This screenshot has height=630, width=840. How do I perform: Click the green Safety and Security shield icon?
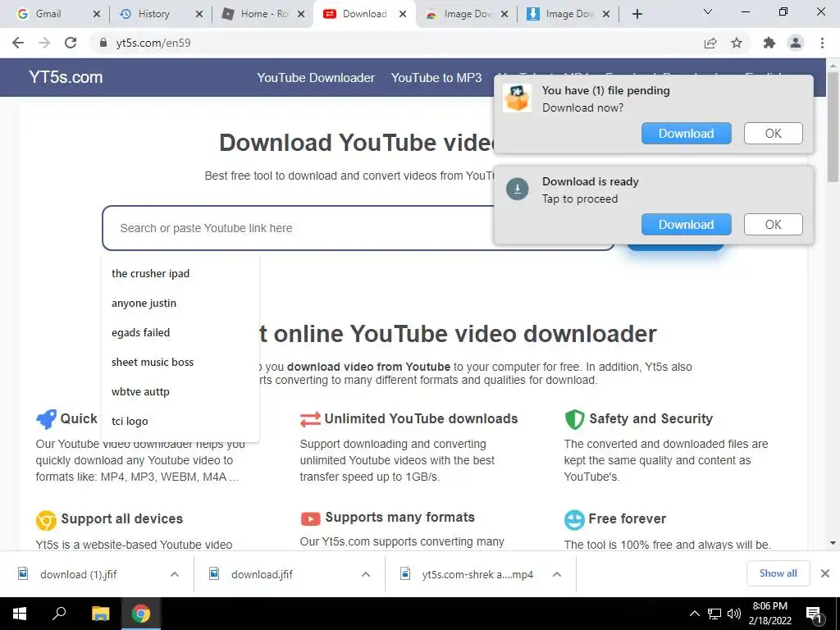(x=574, y=419)
